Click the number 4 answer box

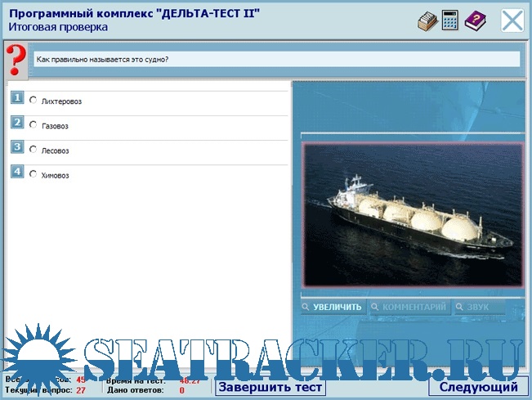17,172
